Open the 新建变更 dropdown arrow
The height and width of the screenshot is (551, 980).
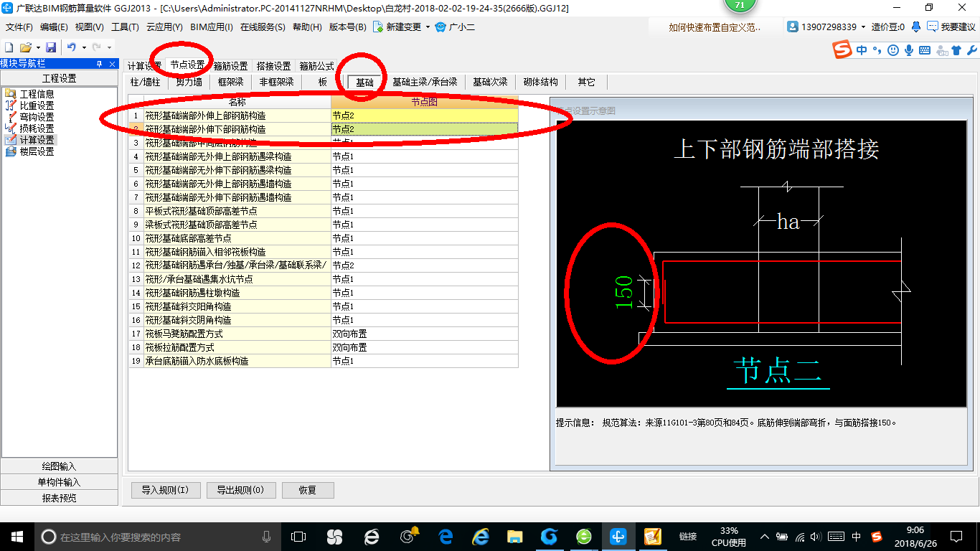[428, 27]
